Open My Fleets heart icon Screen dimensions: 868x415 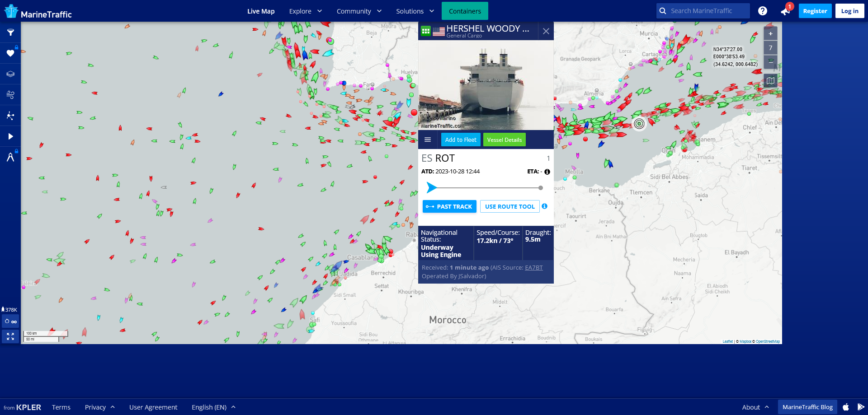click(x=10, y=53)
